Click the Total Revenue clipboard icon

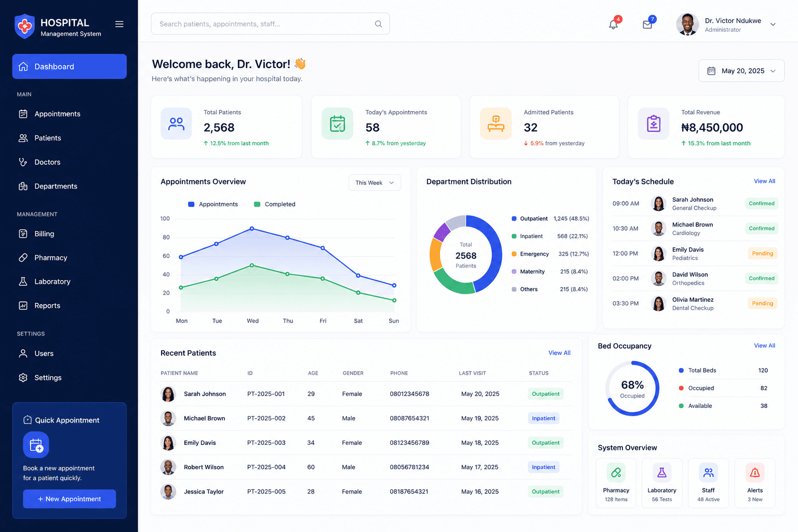654,124
